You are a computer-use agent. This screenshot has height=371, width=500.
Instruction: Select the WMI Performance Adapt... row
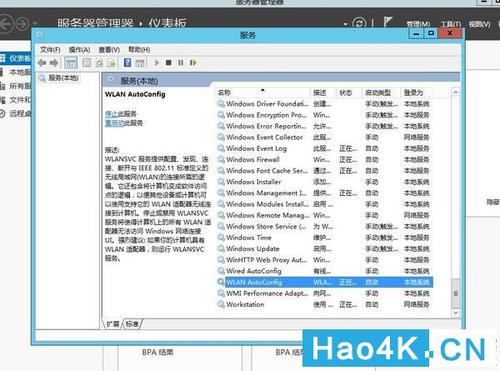click(325, 293)
